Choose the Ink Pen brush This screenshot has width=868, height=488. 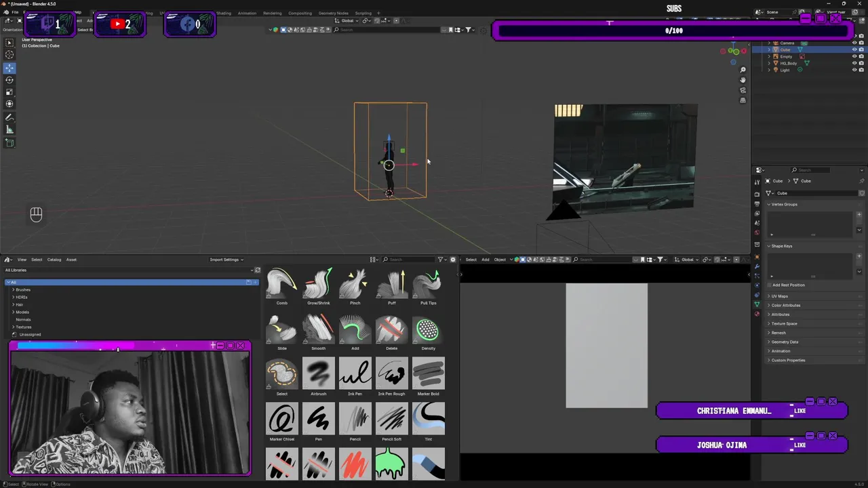tap(355, 378)
